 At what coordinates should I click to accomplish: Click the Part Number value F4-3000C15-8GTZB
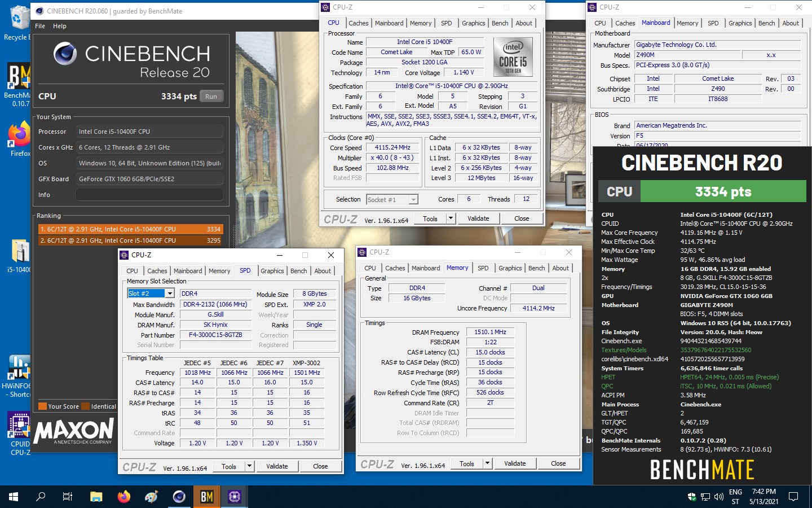pos(215,335)
